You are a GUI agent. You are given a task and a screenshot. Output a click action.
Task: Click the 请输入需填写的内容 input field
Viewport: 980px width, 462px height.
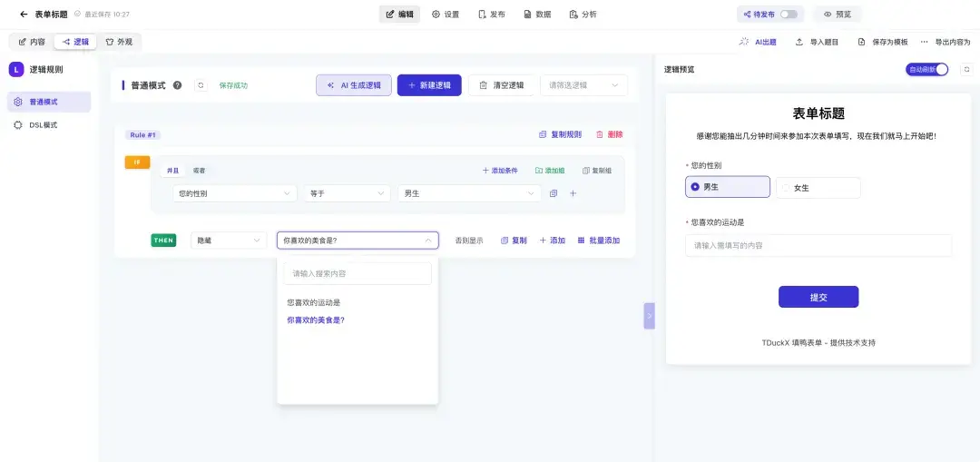coord(818,246)
